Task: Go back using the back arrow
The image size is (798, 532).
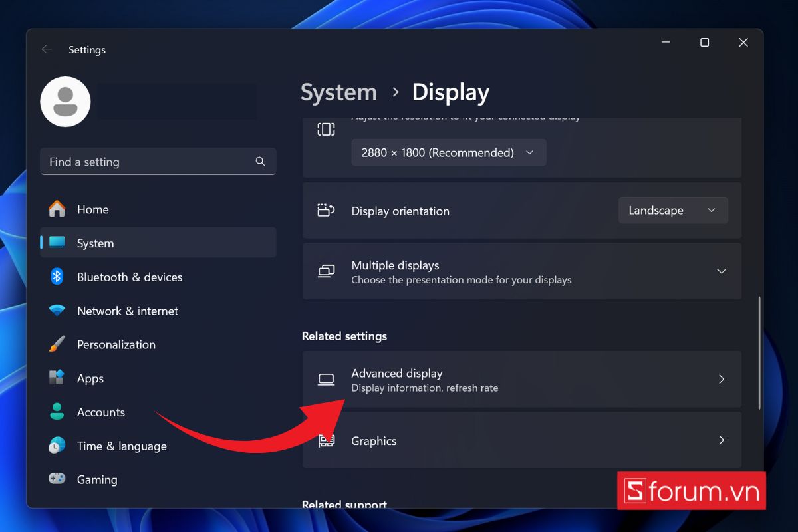Action: point(47,49)
